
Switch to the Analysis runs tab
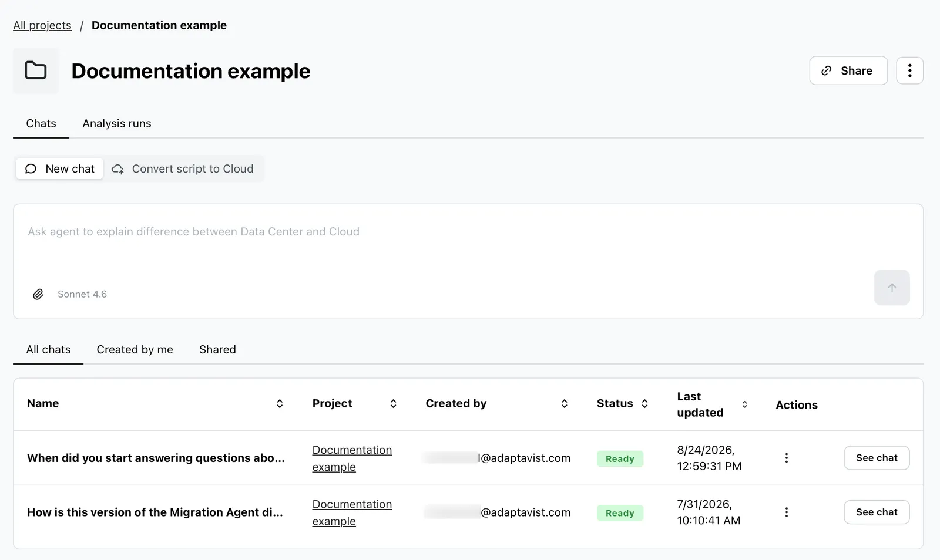tap(117, 123)
